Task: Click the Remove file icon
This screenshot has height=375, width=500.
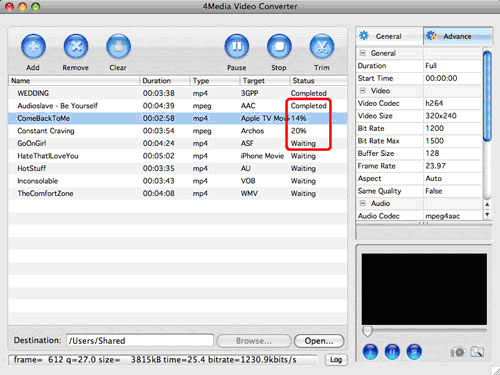Action: [76, 46]
